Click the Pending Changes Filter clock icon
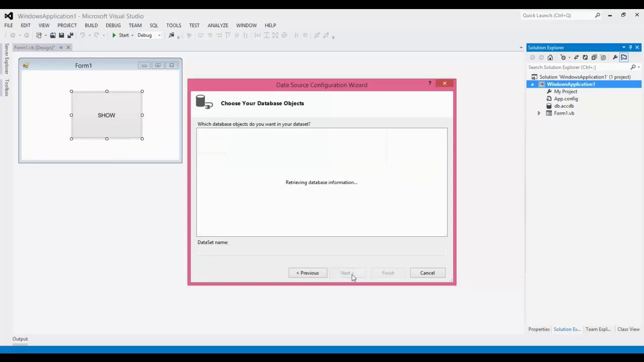644x362 pixels. point(563,57)
